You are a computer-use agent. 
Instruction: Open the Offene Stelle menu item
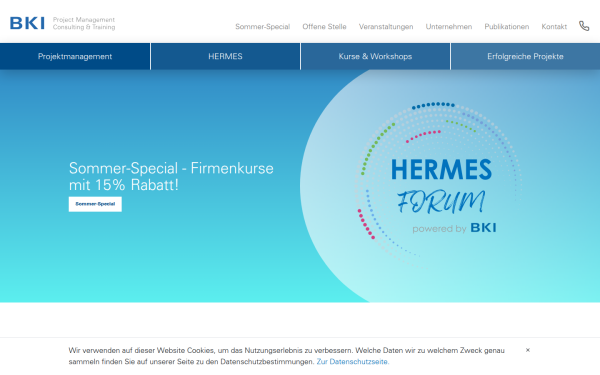[x=324, y=26]
